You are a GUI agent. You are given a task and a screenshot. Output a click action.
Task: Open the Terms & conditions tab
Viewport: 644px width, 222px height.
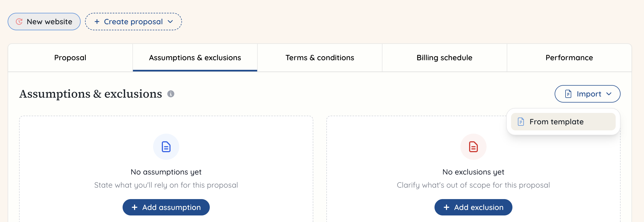tap(319, 58)
